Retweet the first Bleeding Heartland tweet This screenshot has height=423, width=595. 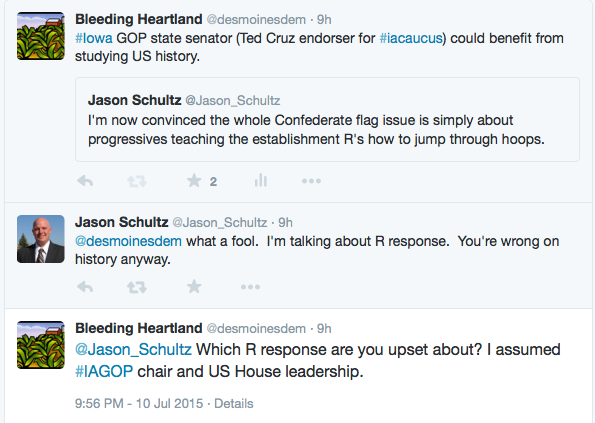point(137,181)
